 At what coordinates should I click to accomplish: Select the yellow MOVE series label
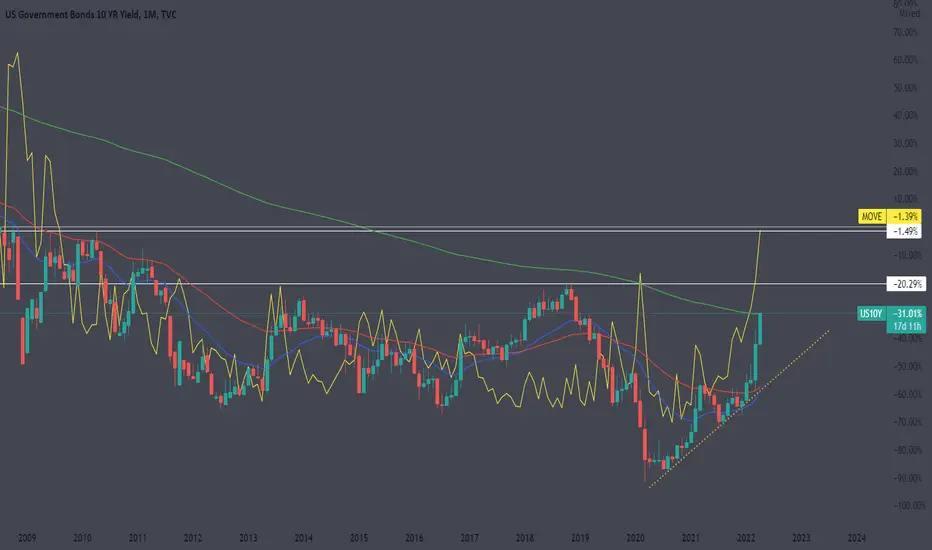pos(872,216)
